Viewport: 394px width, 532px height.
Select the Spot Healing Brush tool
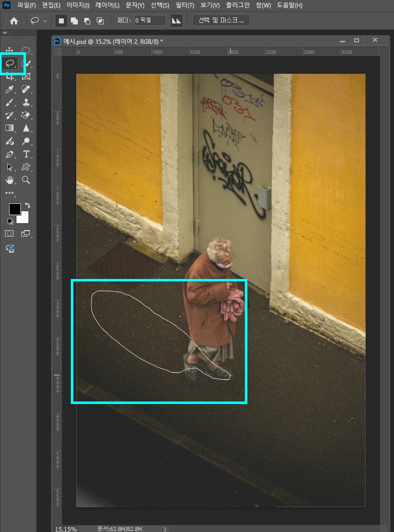click(26, 89)
